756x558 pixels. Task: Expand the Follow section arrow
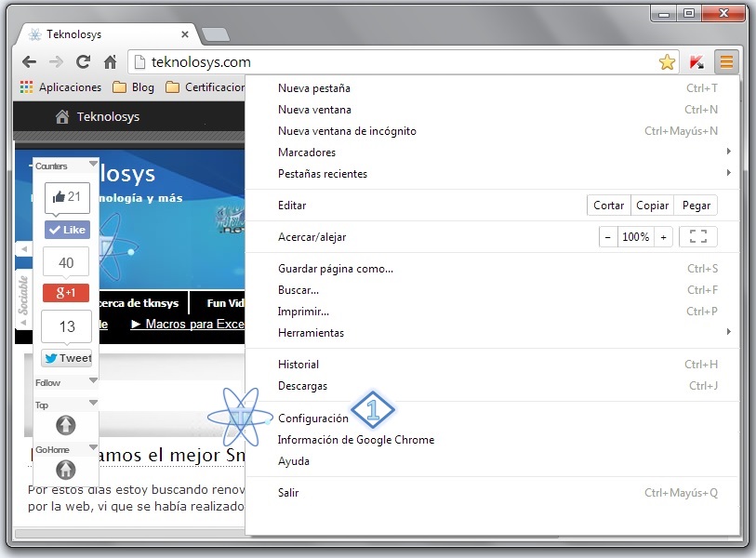tap(93, 381)
